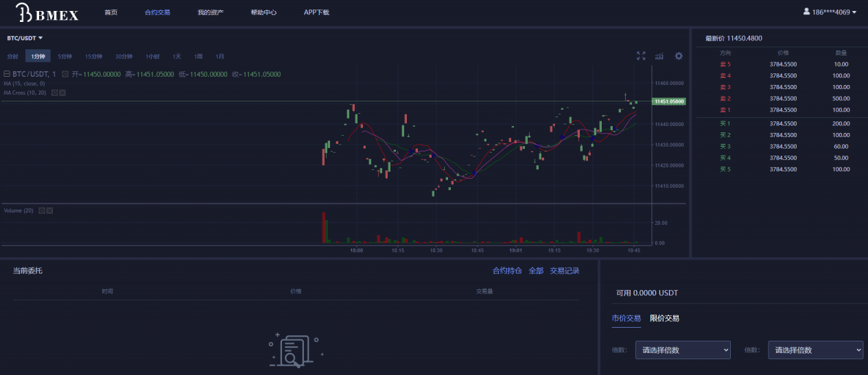
Task: Open settings for MA Cross indicator
Action: pyautogui.click(x=55, y=93)
